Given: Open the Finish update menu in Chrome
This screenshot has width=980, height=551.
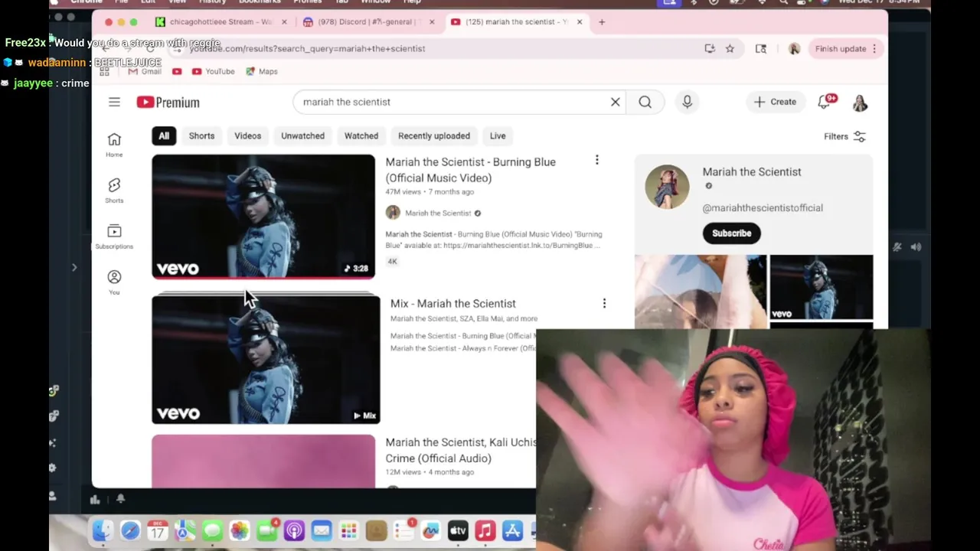Looking at the screenshot, I should coord(844,48).
